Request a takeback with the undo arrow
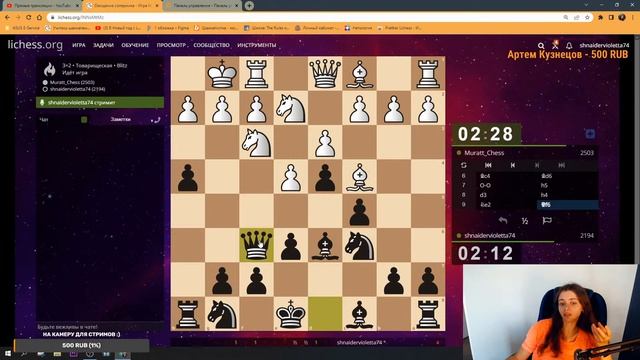 coord(503,220)
